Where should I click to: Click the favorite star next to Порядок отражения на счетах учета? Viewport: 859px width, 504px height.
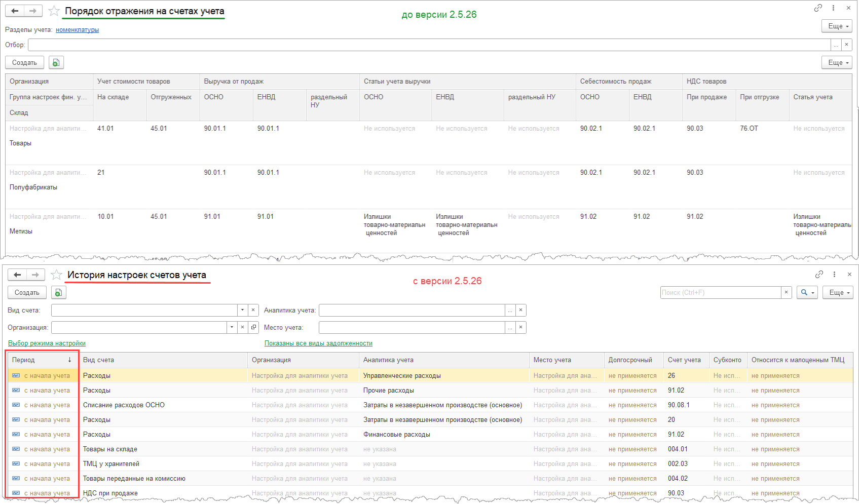coord(54,11)
